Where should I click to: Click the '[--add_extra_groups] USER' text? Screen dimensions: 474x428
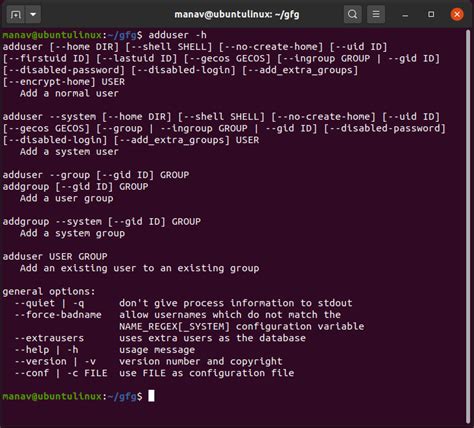pyautogui.click(x=186, y=140)
